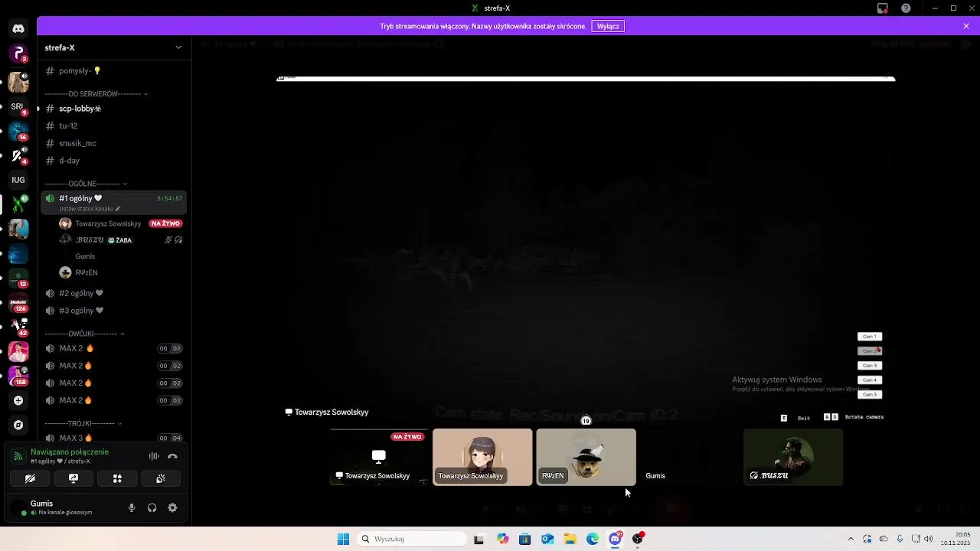The image size is (980, 551).
Task: Select Cam 3 in the stream
Action: 870,366
